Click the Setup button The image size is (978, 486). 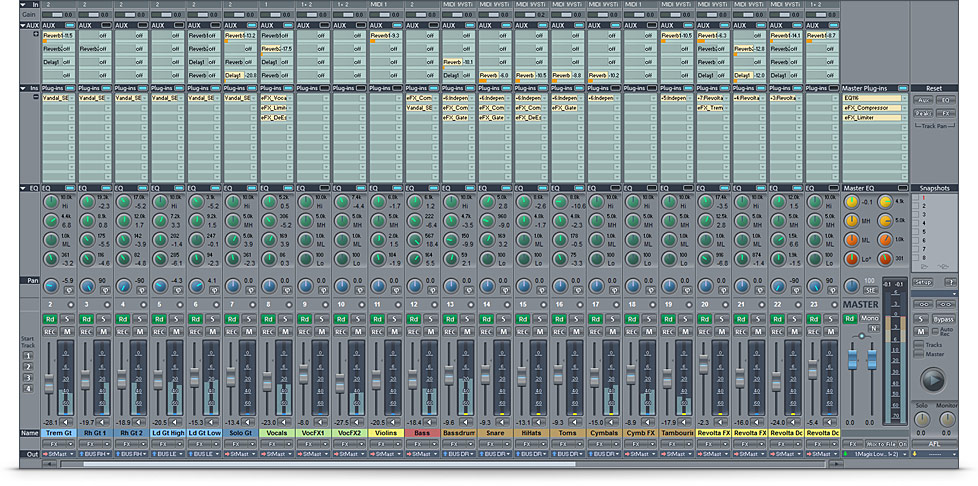[x=922, y=282]
